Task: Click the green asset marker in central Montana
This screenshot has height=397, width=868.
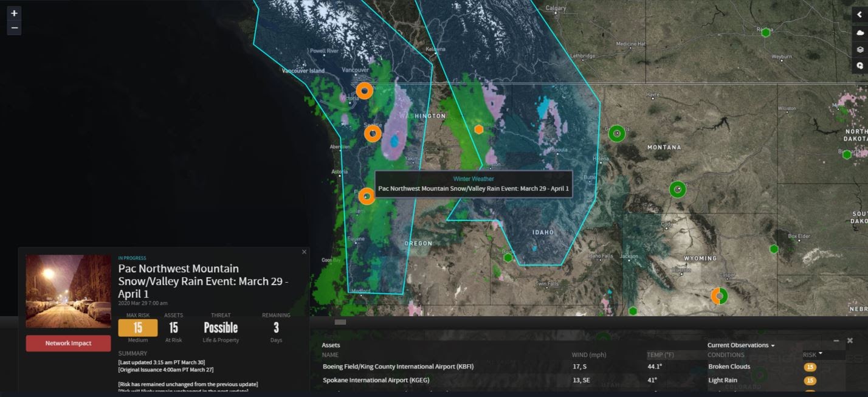Action: click(677, 190)
